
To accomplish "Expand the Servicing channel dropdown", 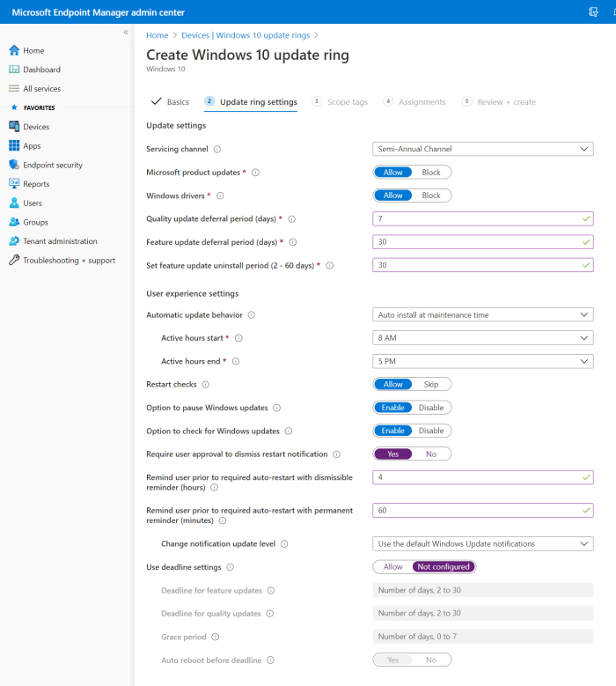I will click(x=482, y=150).
